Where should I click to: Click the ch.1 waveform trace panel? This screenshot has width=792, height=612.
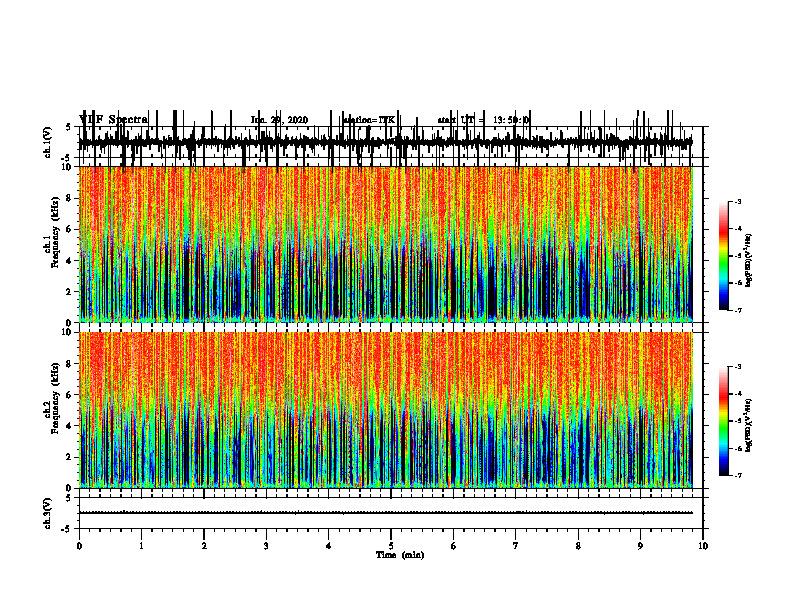pyautogui.click(x=386, y=142)
